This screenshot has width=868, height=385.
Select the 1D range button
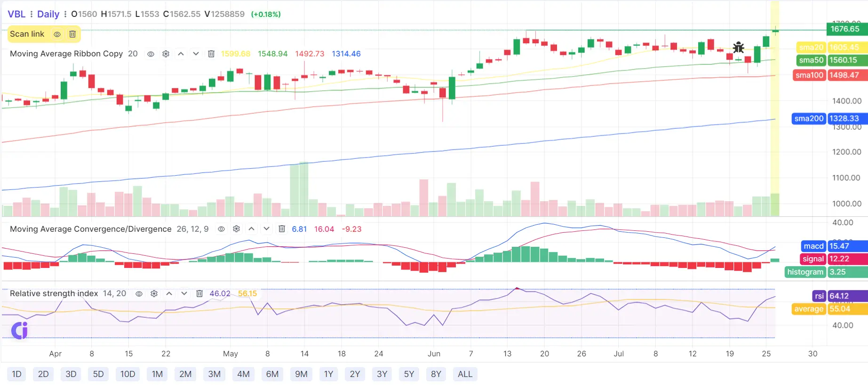[16, 374]
